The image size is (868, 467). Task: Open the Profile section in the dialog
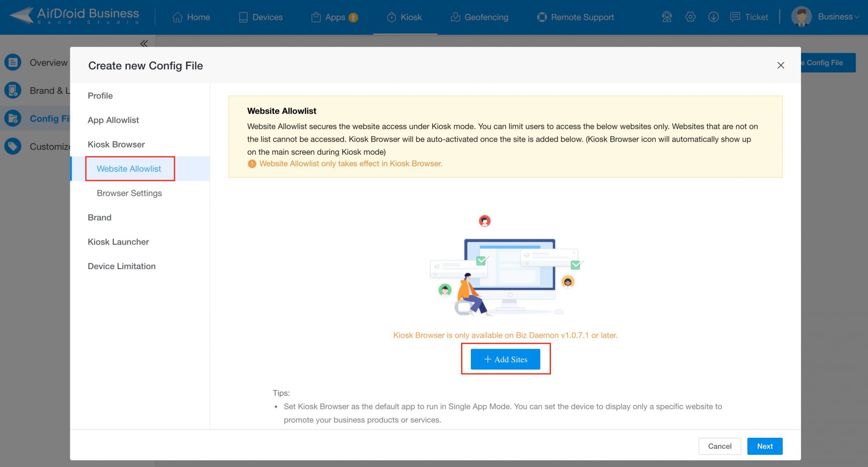[x=100, y=95]
